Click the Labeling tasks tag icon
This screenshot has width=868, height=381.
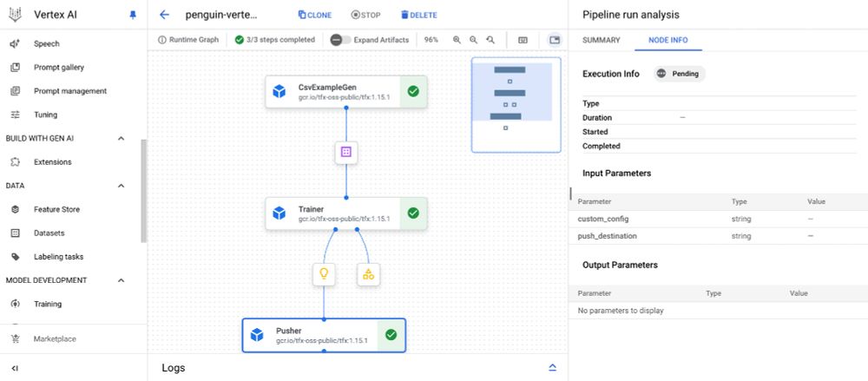click(x=16, y=257)
